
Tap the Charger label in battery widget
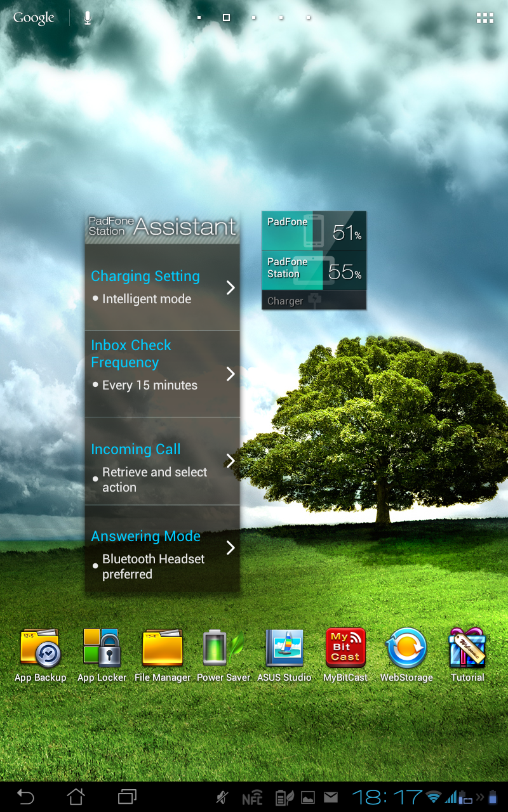pos(285,301)
